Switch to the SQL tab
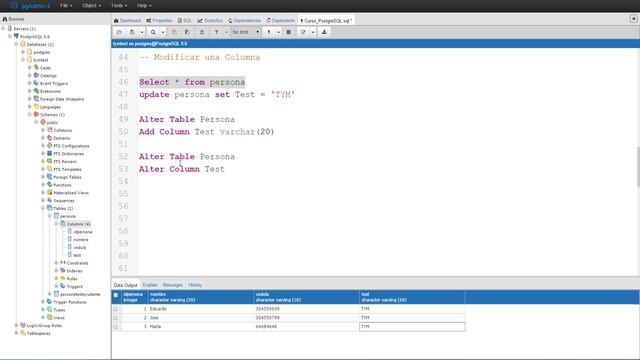The image size is (640, 360). [185, 20]
